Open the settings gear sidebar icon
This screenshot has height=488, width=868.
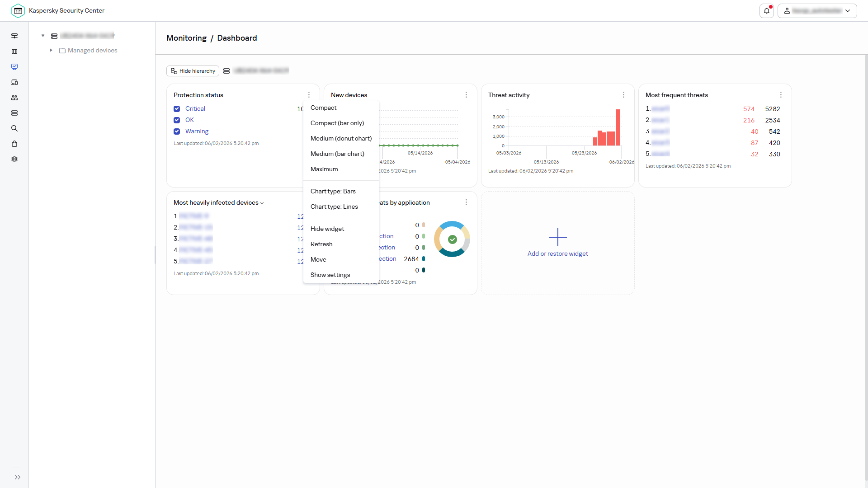[14, 159]
